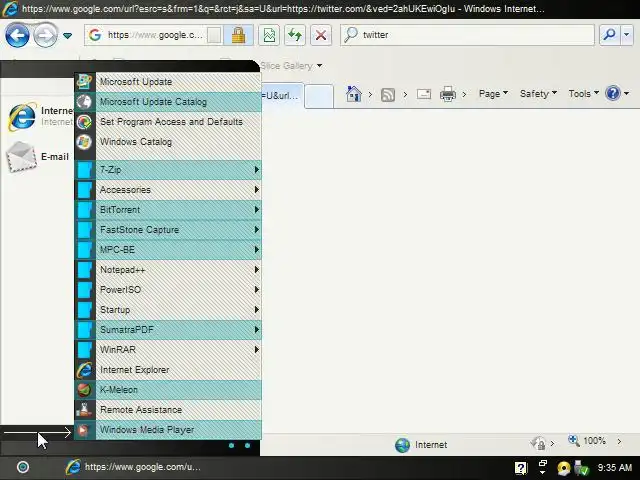Click the Start orb on the taskbar
The height and width of the screenshot is (480, 640).
coord(23,467)
